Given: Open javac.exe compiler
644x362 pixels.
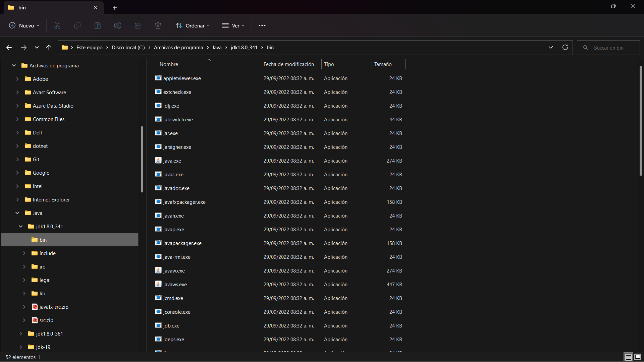Looking at the screenshot, I should tap(174, 174).
